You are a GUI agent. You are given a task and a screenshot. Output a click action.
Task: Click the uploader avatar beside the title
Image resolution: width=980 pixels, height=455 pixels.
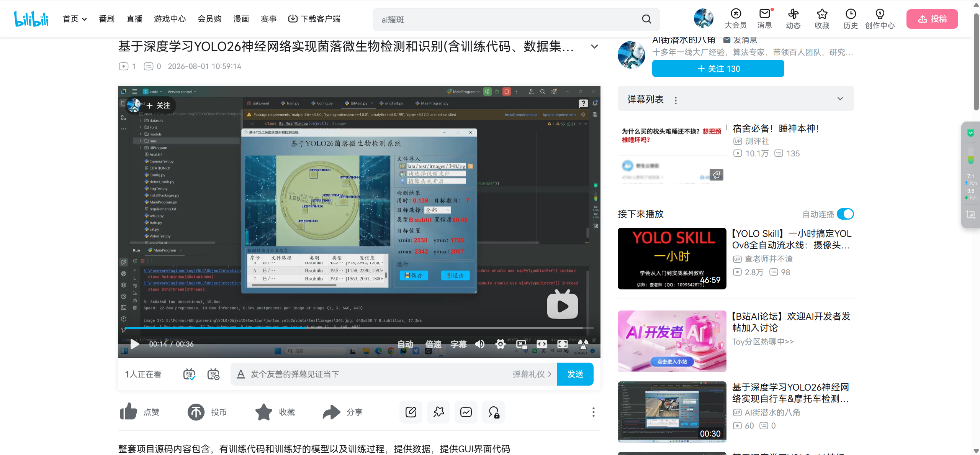tap(631, 54)
